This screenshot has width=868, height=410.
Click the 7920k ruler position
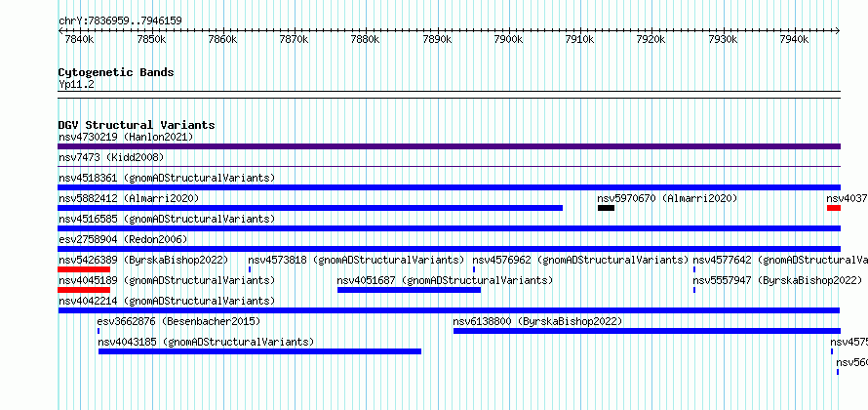pyautogui.click(x=651, y=39)
